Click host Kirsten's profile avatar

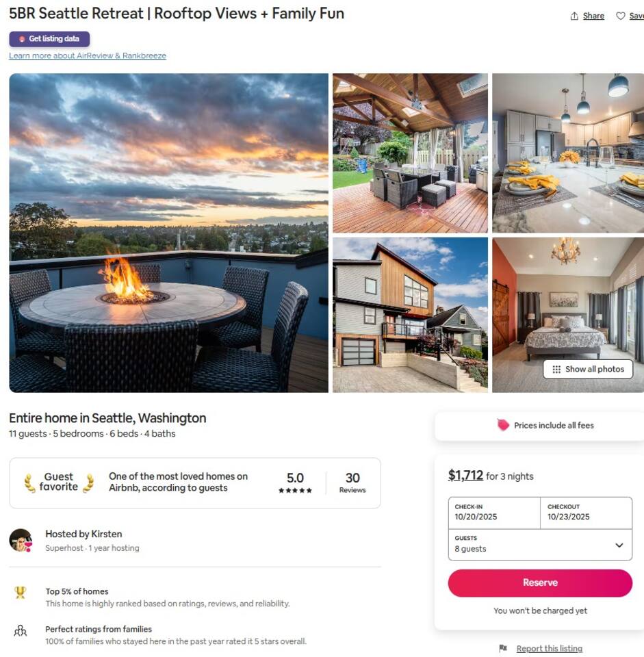21,540
